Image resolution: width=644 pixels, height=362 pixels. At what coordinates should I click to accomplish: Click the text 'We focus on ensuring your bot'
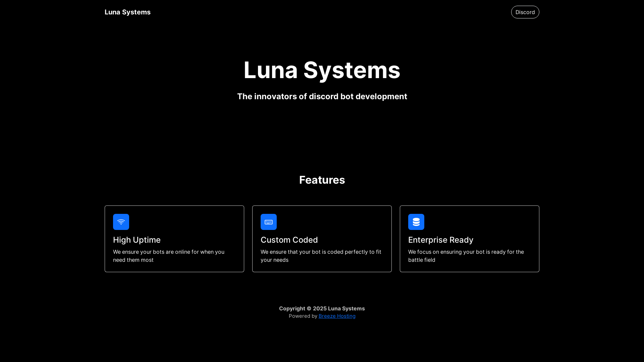pyautogui.click(x=446, y=252)
